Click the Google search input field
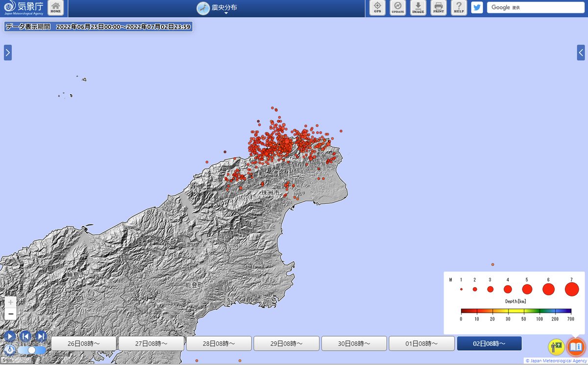 [x=535, y=7]
